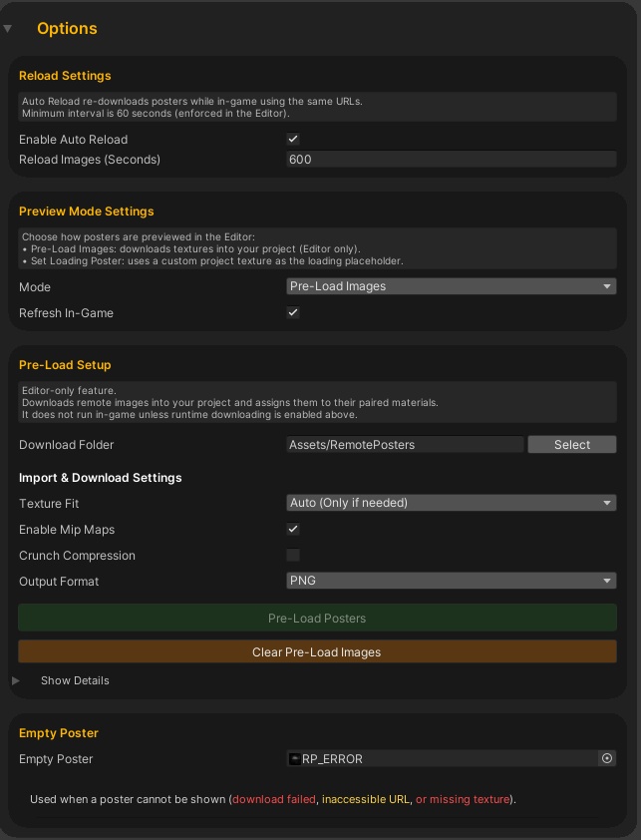Enable Crunch Compression
This screenshot has width=641, height=840.
(x=293, y=556)
